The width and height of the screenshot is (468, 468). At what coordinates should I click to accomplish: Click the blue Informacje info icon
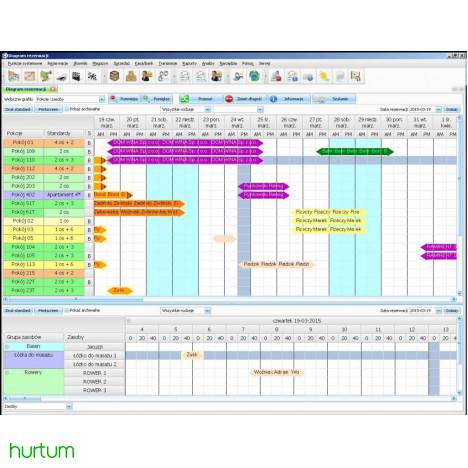coord(273,99)
